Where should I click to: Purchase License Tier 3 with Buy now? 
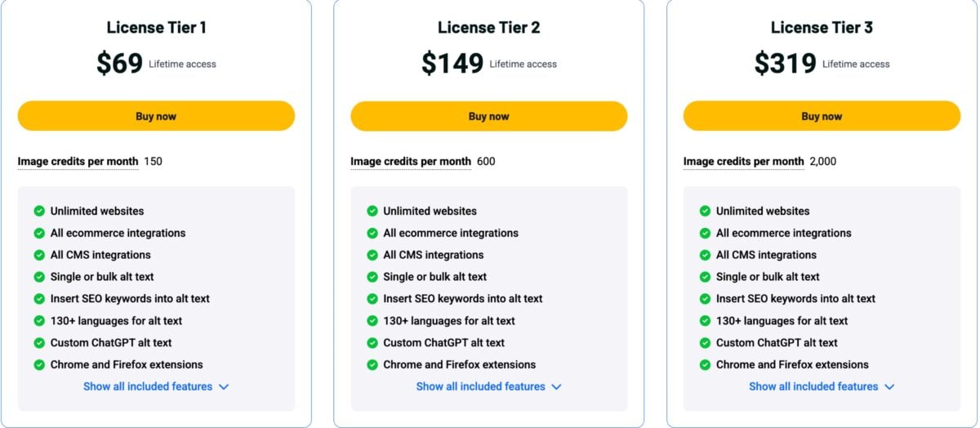point(822,116)
